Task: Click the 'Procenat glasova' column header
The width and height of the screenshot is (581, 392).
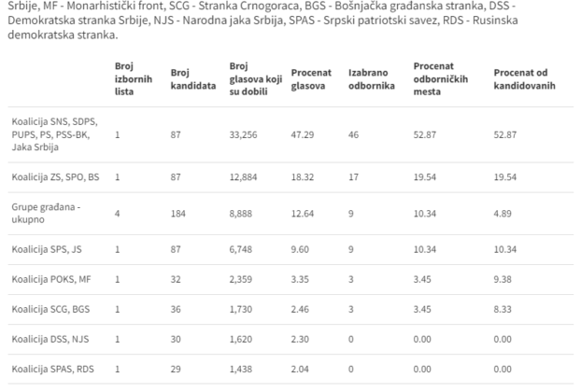Action: [312, 78]
